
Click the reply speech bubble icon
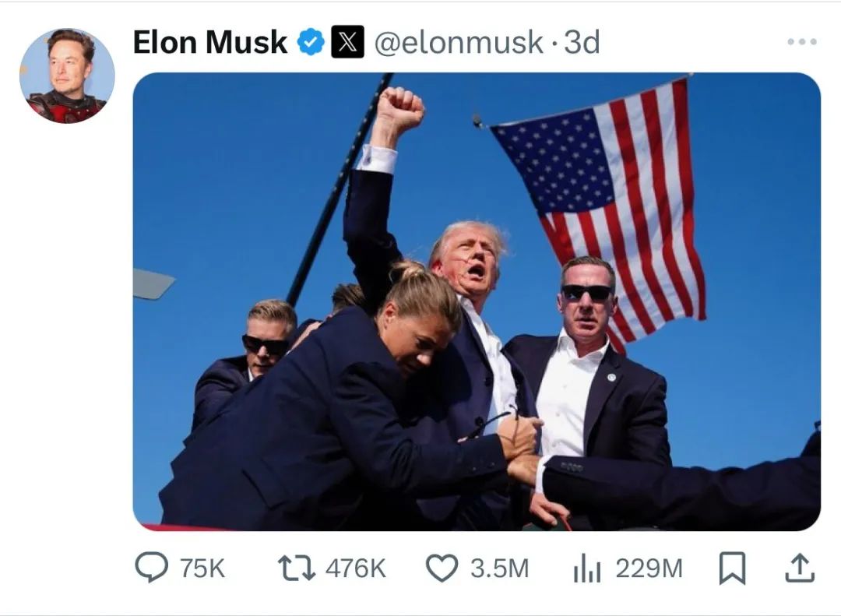coord(151,568)
